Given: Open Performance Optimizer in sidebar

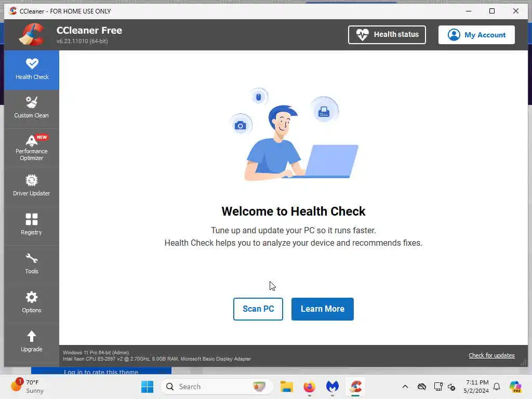Looking at the screenshot, I should click(32, 147).
